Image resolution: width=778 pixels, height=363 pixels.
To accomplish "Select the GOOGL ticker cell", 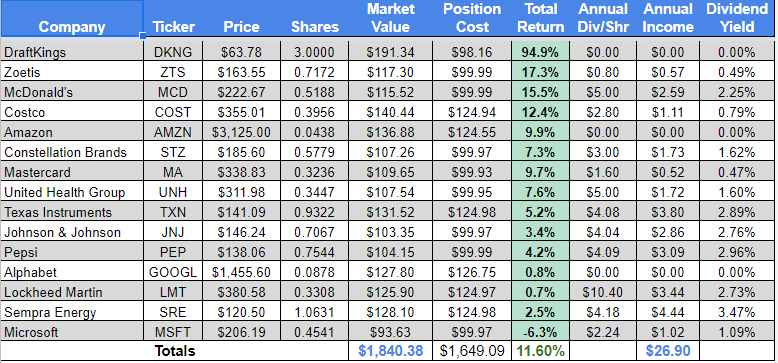I will 173,272.
